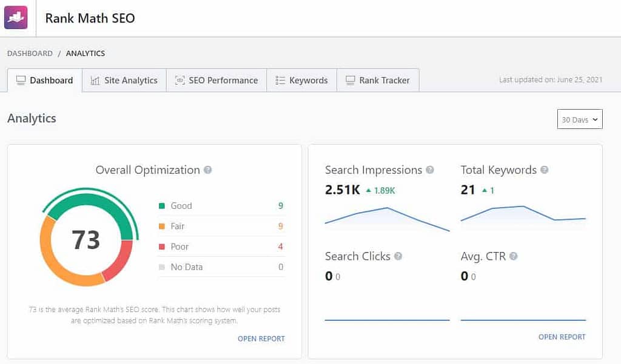Open the help icon beside Total Keywords

544,170
